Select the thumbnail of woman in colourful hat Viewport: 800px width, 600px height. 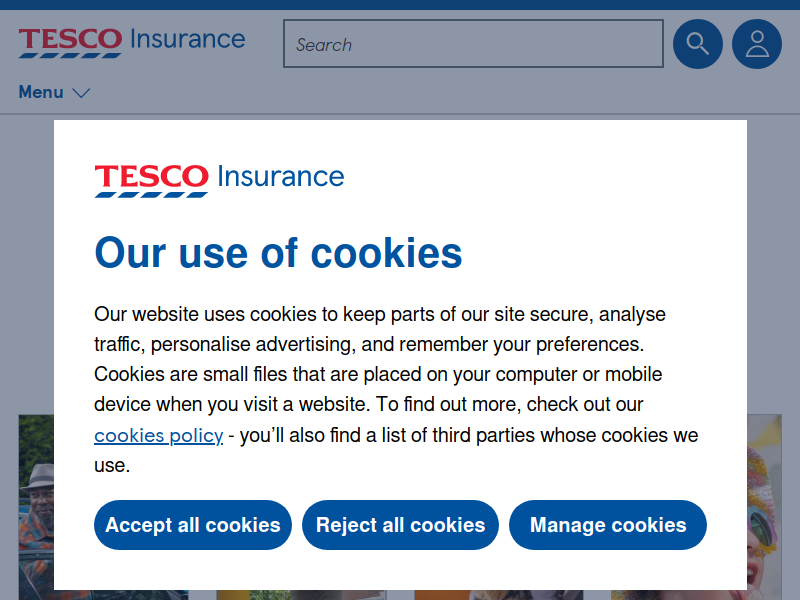(764, 507)
